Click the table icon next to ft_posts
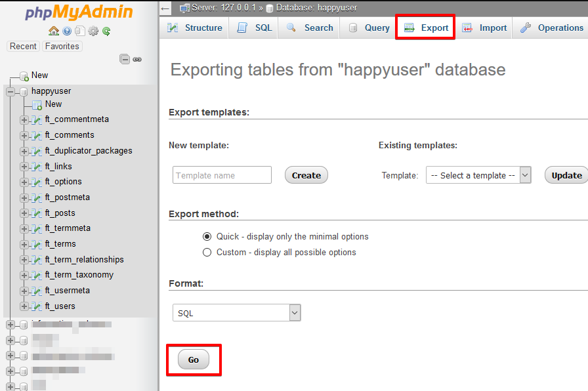588x391 pixels. [x=36, y=213]
